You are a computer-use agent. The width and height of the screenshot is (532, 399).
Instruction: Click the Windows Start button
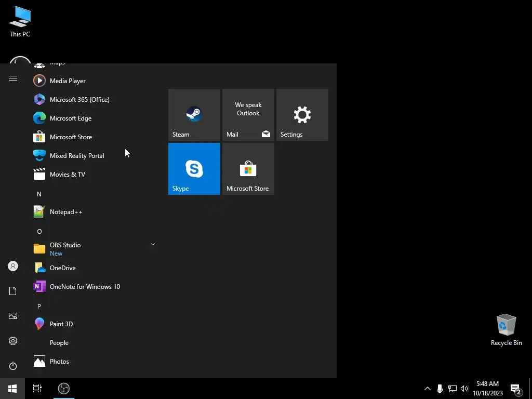click(12, 389)
